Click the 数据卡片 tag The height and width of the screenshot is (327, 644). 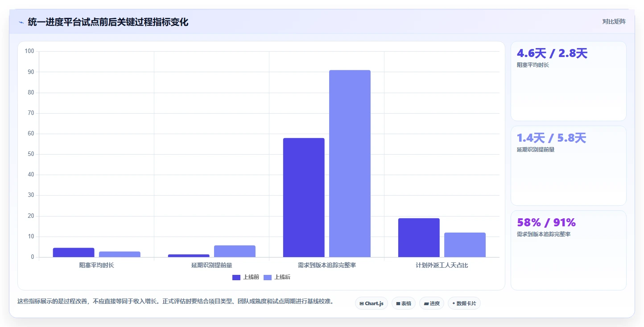(x=464, y=303)
